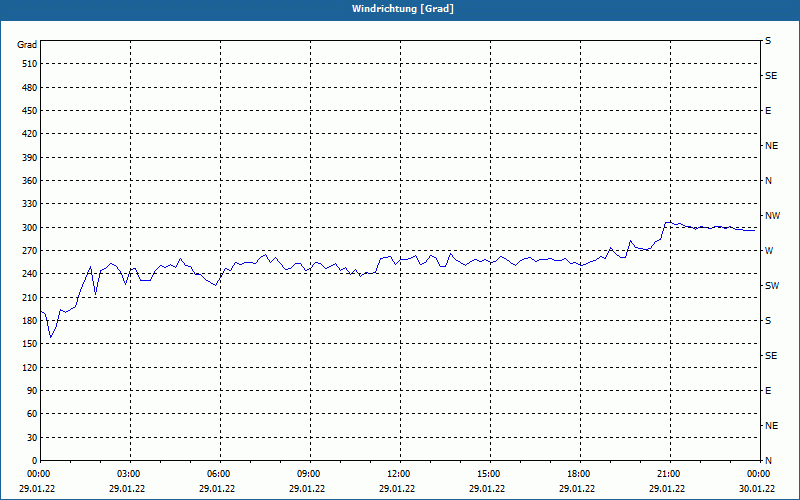This screenshot has height=500, width=800.
Task: Click the 15:00 time axis label
Action: click(x=488, y=474)
